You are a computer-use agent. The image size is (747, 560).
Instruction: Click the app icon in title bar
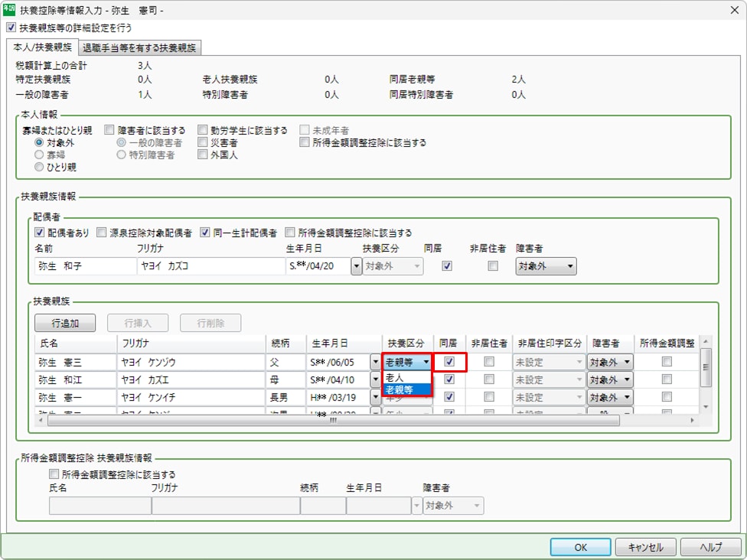click(x=9, y=10)
